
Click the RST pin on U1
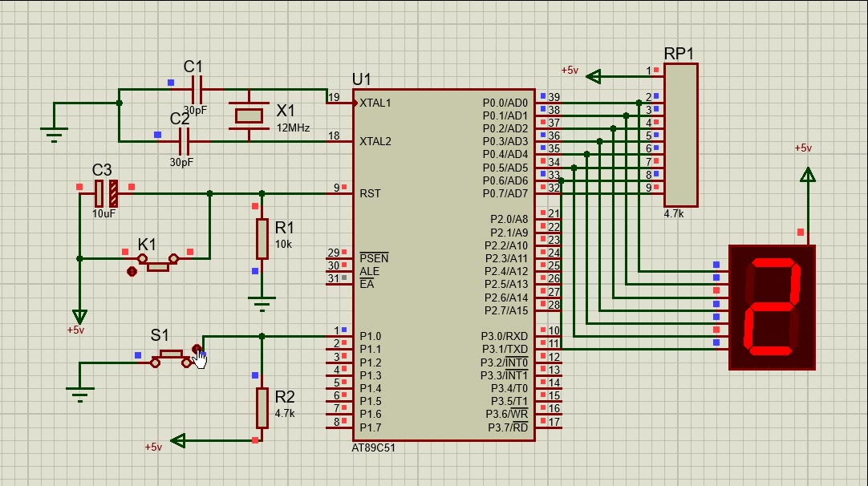(x=370, y=193)
